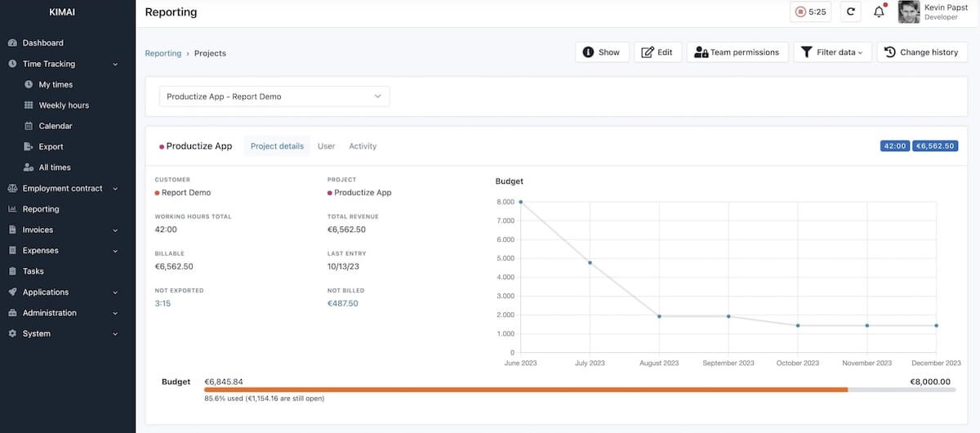Viewport: 980px width, 433px height.
Task: Click the notification bell icon
Action: pos(879,12)
